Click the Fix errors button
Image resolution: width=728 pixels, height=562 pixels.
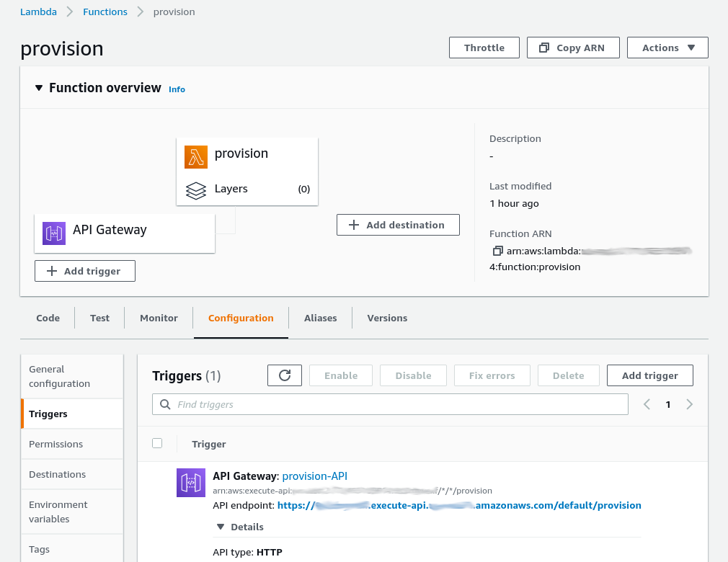click(x=492, y=375)
